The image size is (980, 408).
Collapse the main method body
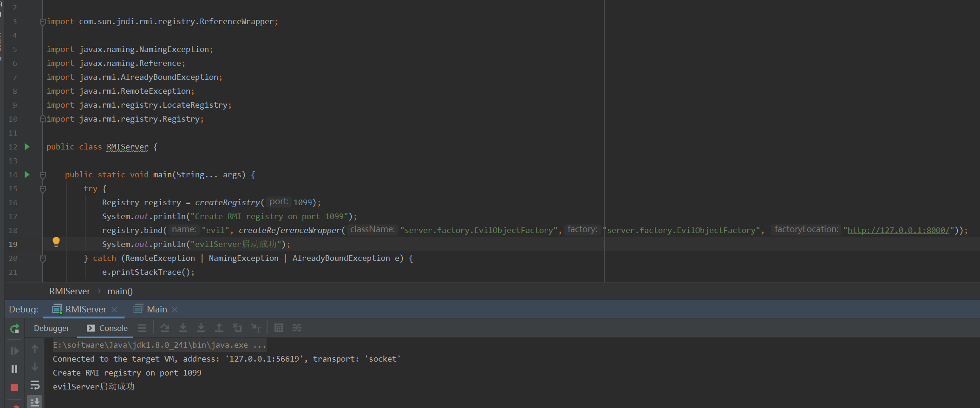[43, 175]
